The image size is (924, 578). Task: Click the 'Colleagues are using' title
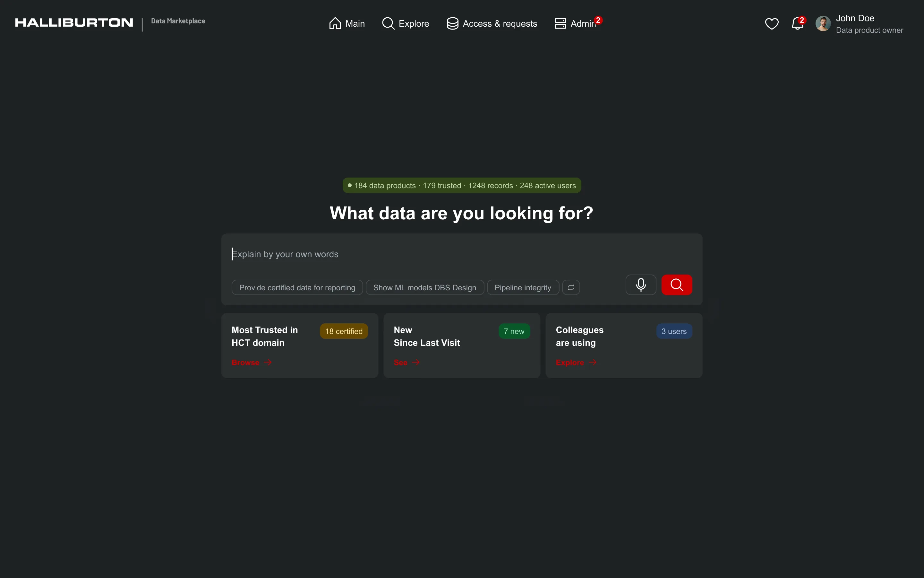click(x=580, y=337)
